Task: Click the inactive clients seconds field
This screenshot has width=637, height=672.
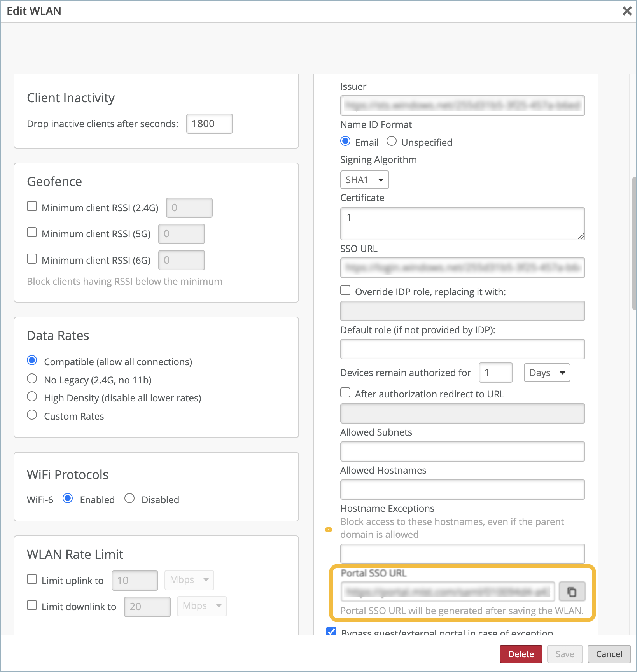Action: click(x=209, y=124)
